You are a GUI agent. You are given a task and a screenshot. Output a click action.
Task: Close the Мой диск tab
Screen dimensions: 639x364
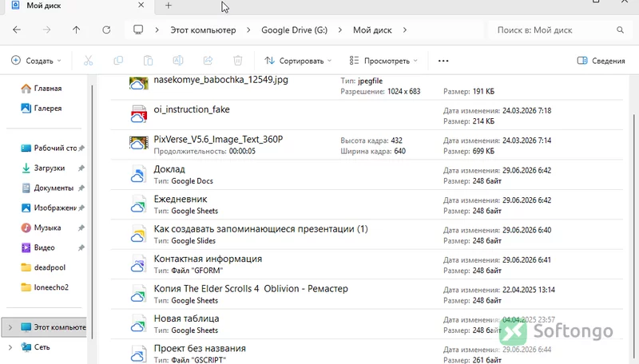141,5
